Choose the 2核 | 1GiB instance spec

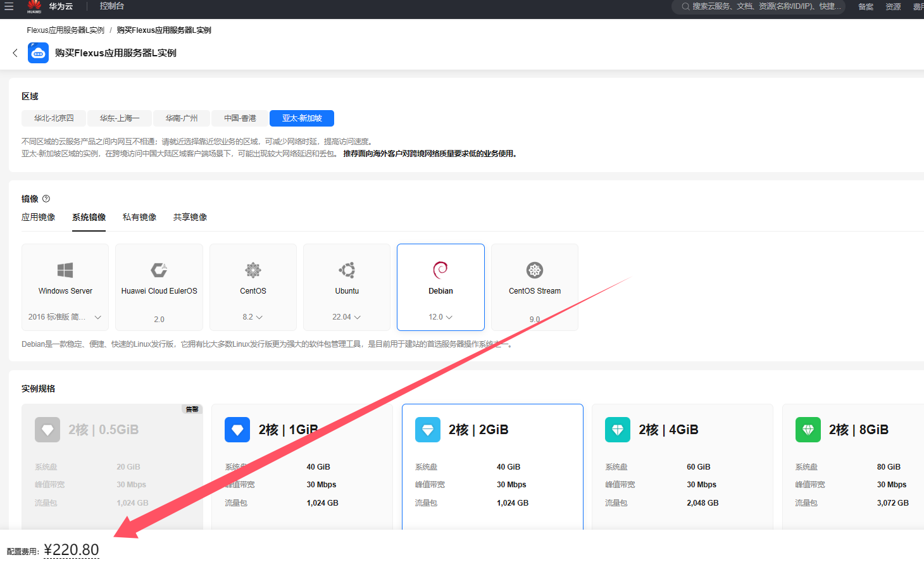(x=302, y=467)
